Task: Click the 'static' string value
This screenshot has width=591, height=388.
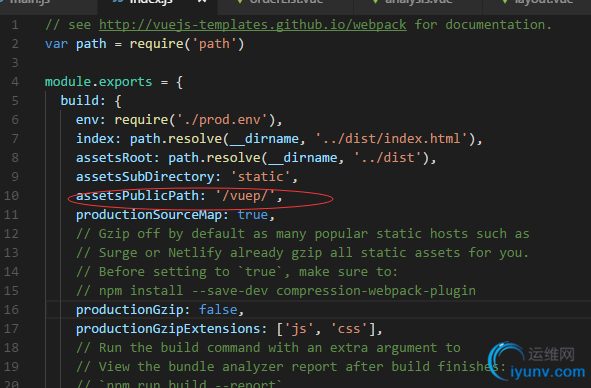Action: pyautogui.click(x=260, y=177)
